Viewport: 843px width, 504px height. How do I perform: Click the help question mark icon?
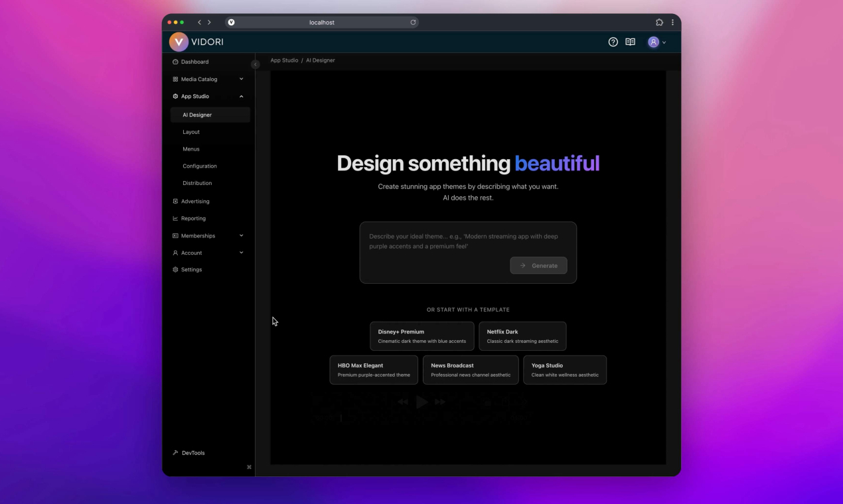[x=613, y=42]
